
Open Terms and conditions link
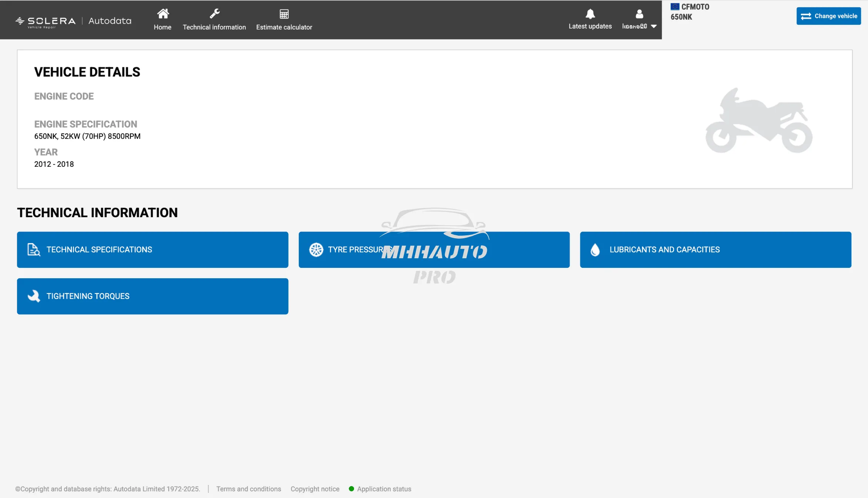tap(248, 489)
